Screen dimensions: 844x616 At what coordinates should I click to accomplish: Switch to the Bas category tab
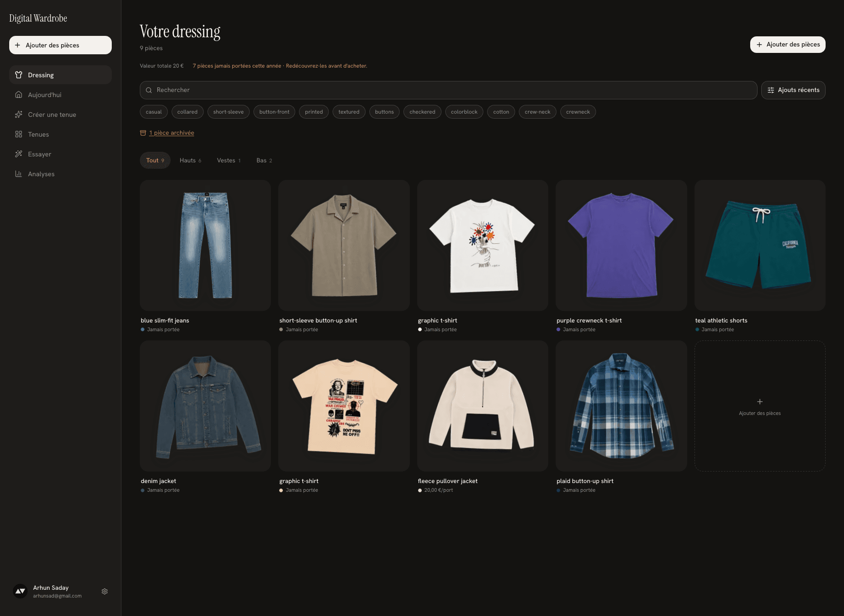click(x=264, y=161)
